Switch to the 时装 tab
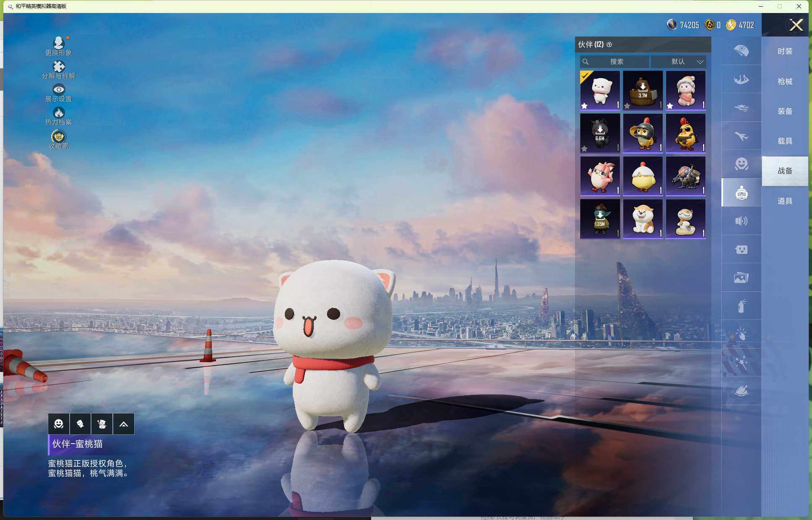Screen dimensions: 812x520 pos(785,51)
